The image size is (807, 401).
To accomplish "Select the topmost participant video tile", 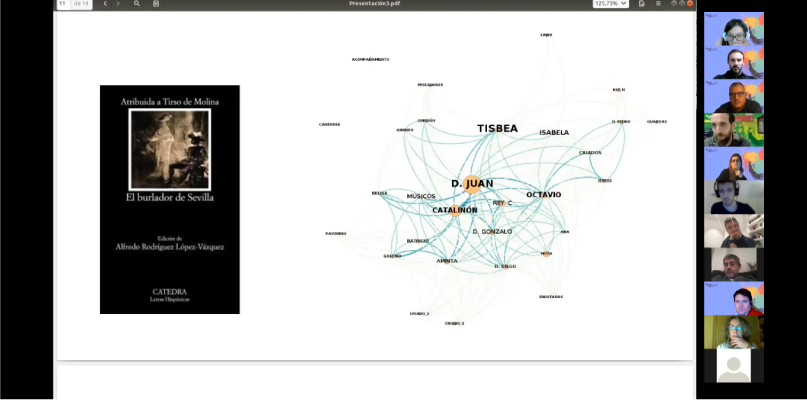I will click(733, 29).
